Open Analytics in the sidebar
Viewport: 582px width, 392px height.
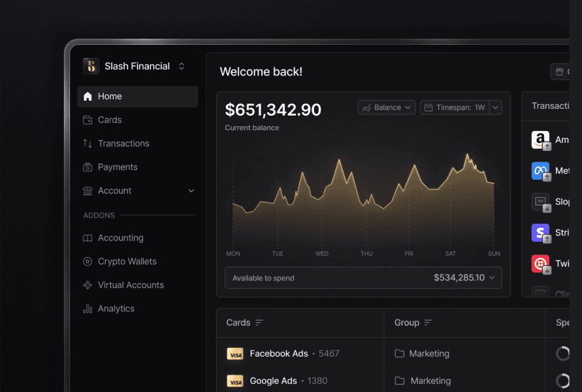138,309
